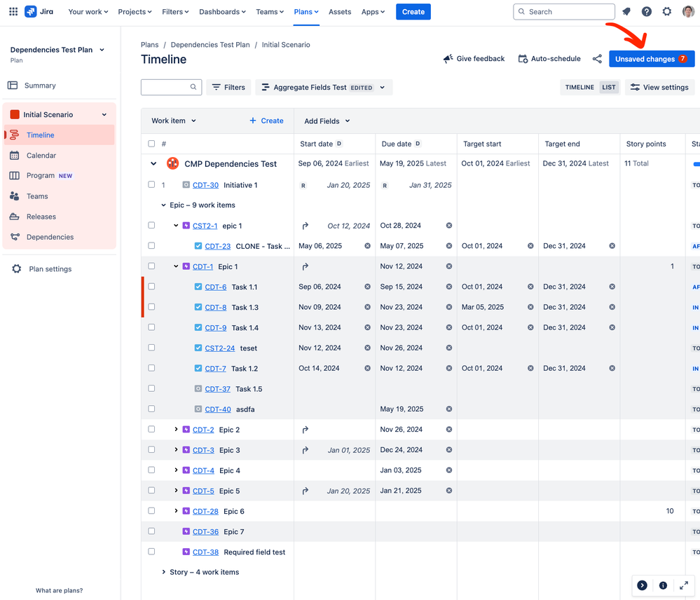Toggle the select-all checkbox in header
Image resolution: width=700 pixels, height=600 pixels.
coord(151,144)
